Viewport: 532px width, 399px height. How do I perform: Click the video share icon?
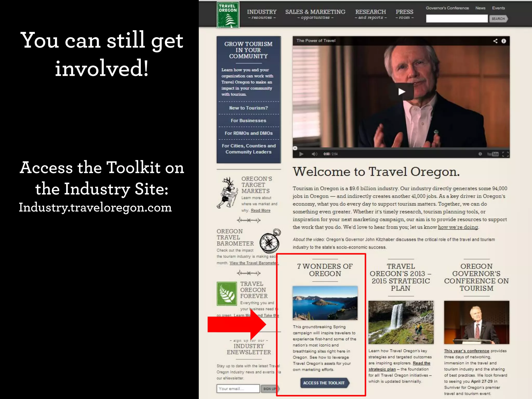[495, 41]
